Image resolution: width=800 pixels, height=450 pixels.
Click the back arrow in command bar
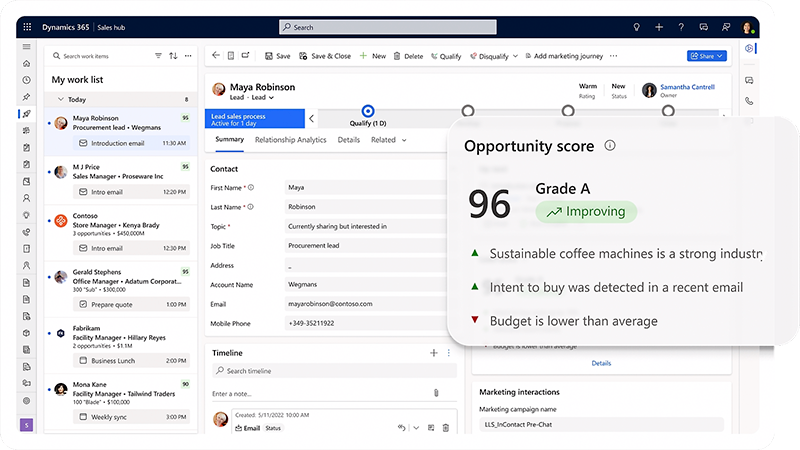tap(216, 55)
